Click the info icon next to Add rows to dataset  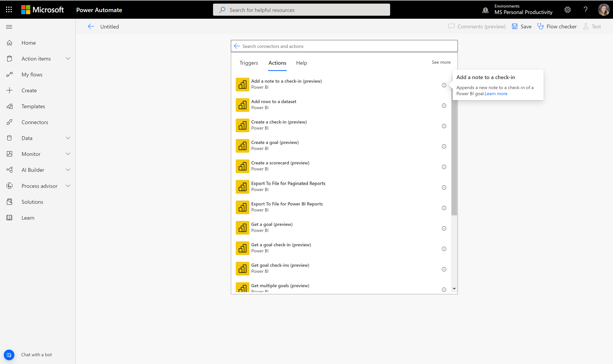444,106
